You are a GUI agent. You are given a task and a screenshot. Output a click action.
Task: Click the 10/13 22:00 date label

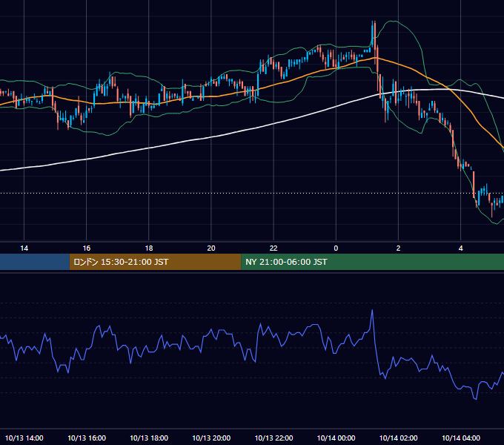(x=273, y=438)
